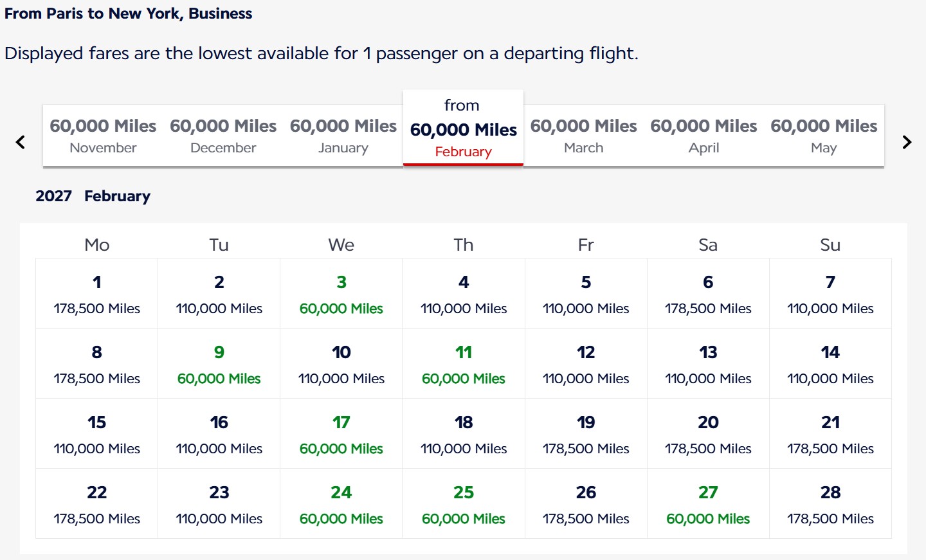This screenshot has width=926, height=560.
Task: Select February 17 green fare
Action: (x=341, y=433)
